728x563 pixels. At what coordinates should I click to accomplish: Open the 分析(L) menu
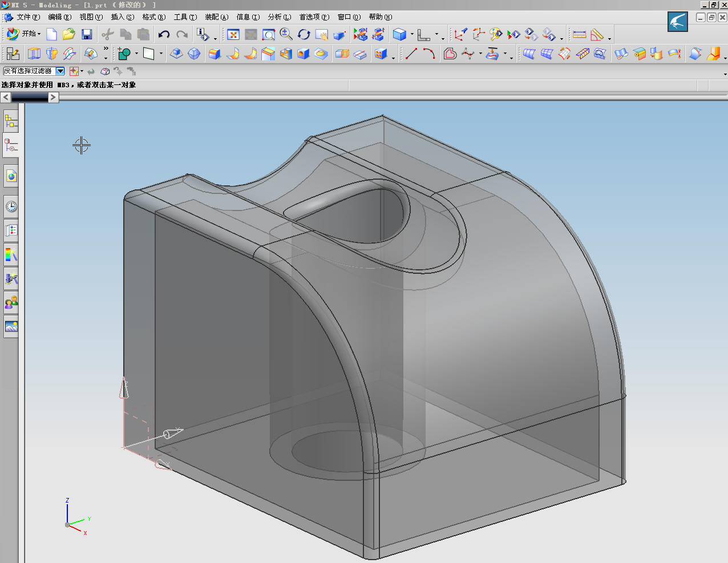tap(280, 17)
